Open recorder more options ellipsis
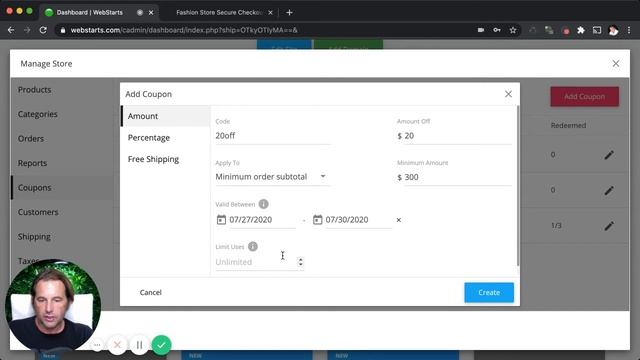Viewport: 640px width, 360px height. [97, 345]
